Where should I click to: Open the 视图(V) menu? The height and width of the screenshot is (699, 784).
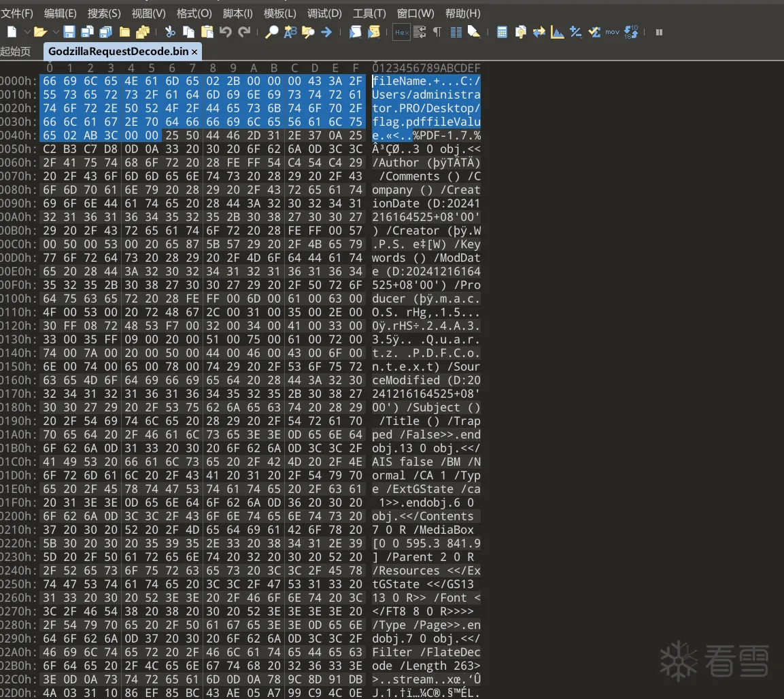(148, 14)
